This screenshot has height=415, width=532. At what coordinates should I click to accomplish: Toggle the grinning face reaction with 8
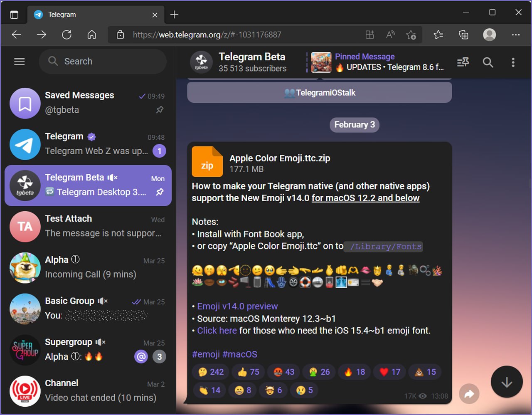click(x=243, y=390)
